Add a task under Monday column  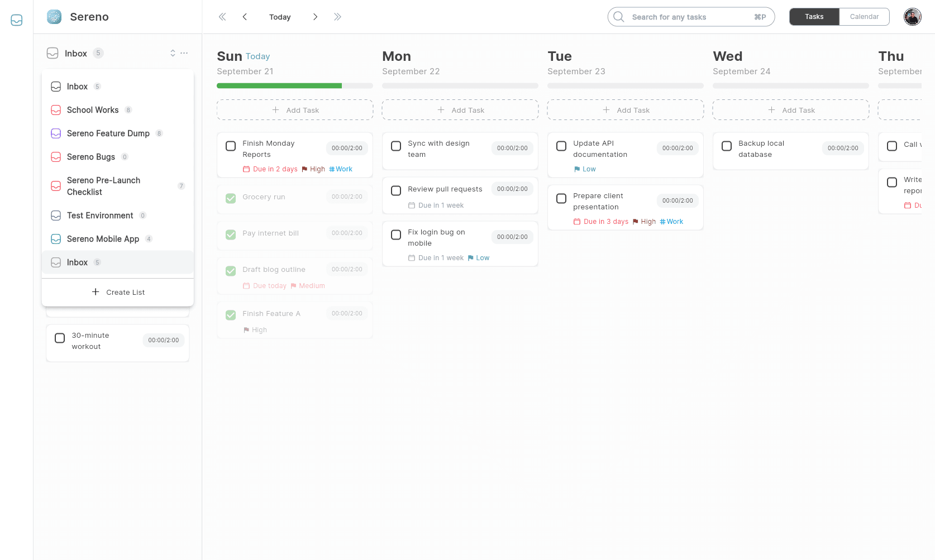click(x=460, y=110)
